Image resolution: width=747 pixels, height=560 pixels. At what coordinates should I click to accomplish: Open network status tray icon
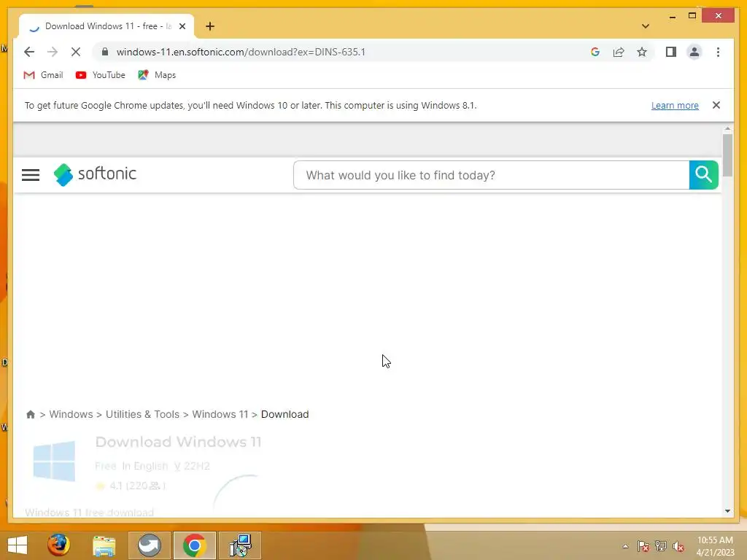pyautogui.click(x=661, y=546)
